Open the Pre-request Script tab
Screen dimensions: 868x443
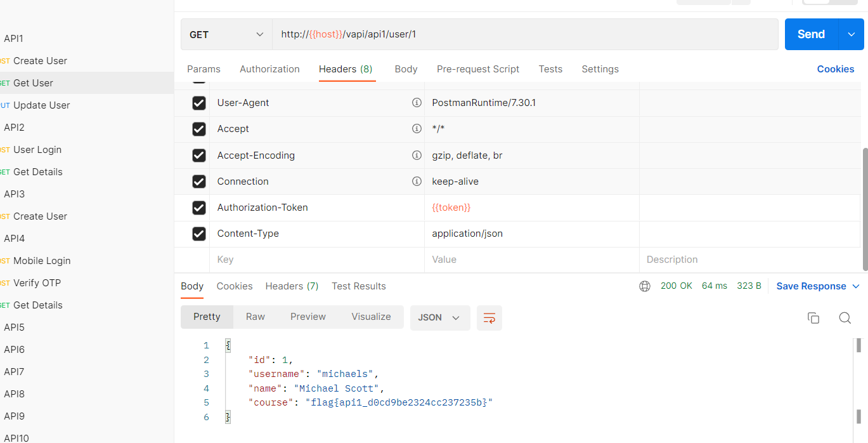[478, 69]
